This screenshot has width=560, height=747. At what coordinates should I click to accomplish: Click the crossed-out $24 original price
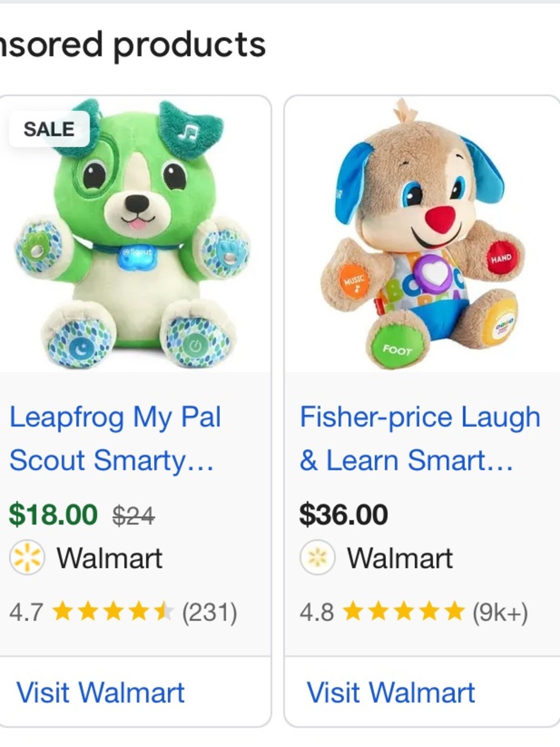coord(133,516)
